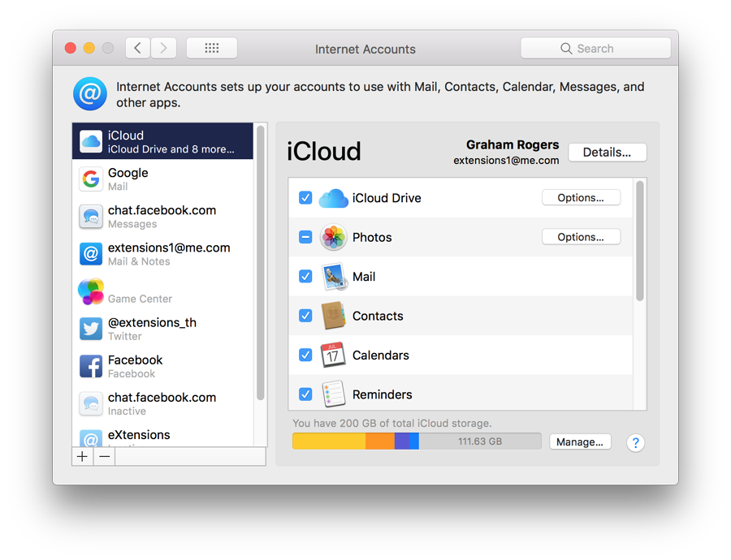The height and width of the screenshot is (560, 731).
Task: Remove selected account with the minus button
Action: click(105, 457)
